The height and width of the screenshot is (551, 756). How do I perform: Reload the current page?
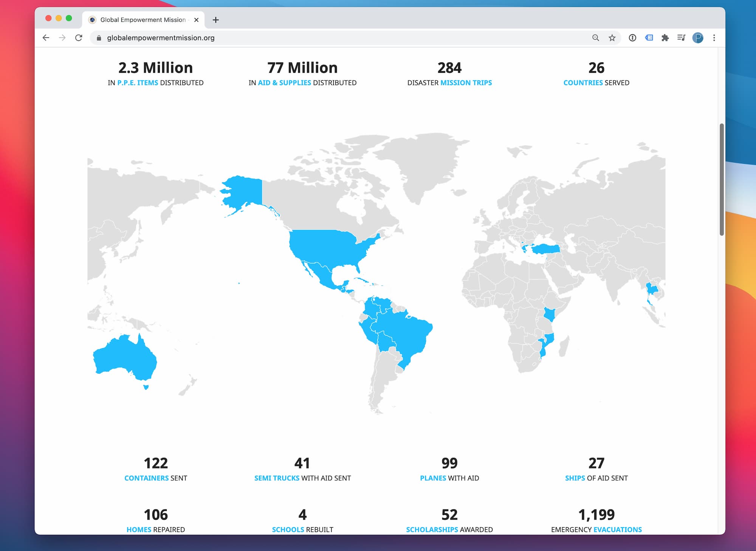[x=79, y=38]
